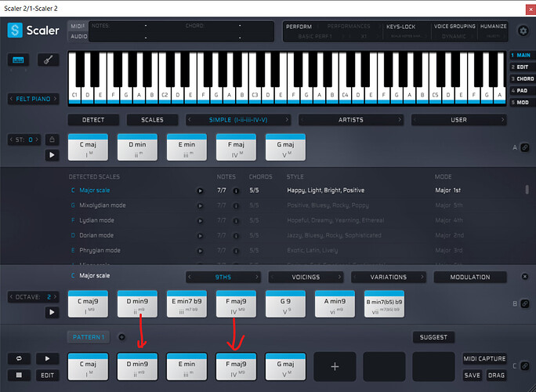536x392 pixels.
Task: Switch to MAIN tab
Action: (x=523, y=55)
